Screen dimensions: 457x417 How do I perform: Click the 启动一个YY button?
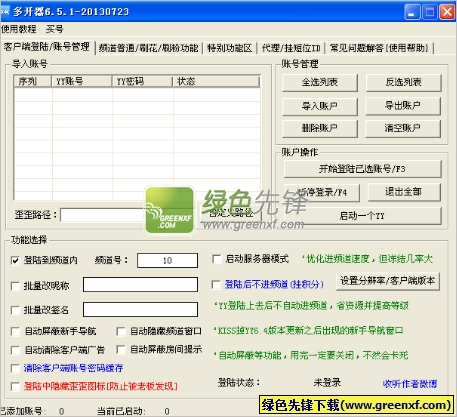[362, 216]
